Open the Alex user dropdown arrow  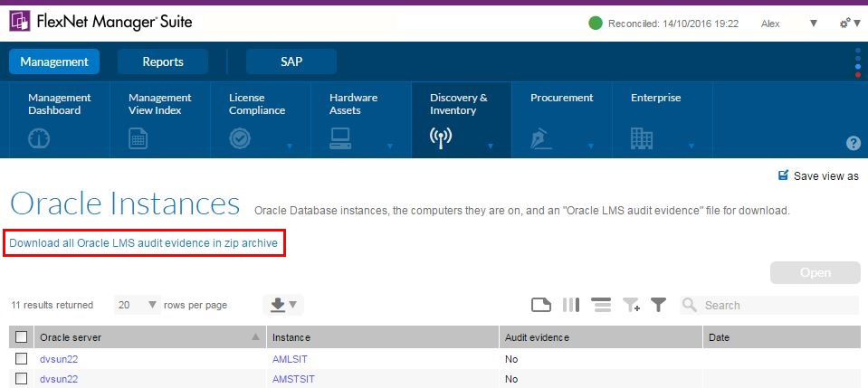(813, 24)
